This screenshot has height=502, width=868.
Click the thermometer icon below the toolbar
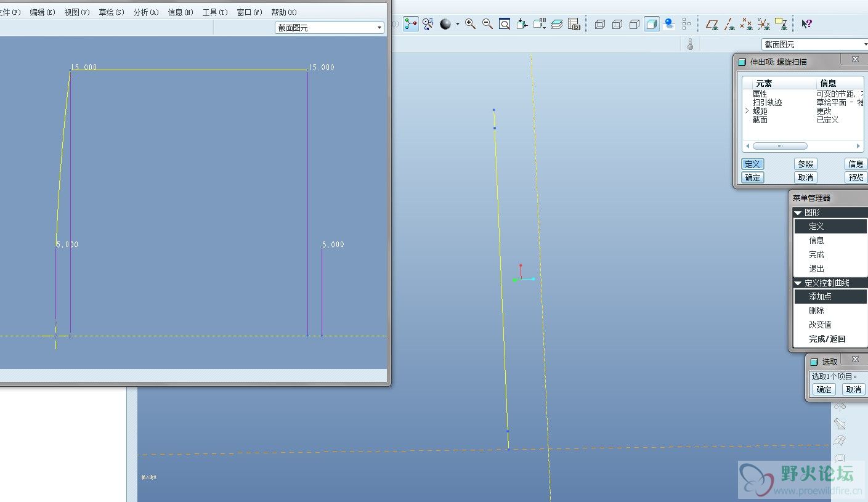(x=690, y=44)
